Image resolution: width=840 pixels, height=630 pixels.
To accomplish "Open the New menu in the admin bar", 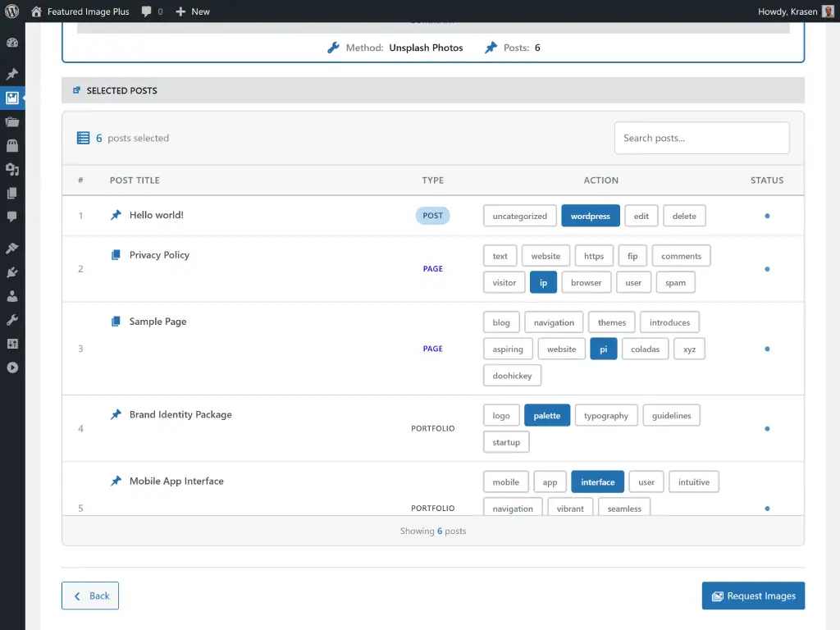I will (193, 11).
